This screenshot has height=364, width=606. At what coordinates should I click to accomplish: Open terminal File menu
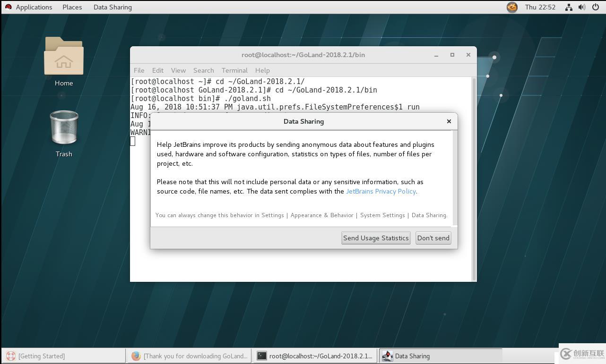(x=139, y=70)
